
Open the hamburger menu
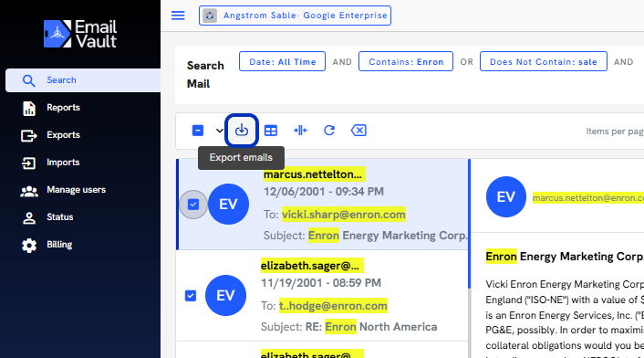point(178,16)
